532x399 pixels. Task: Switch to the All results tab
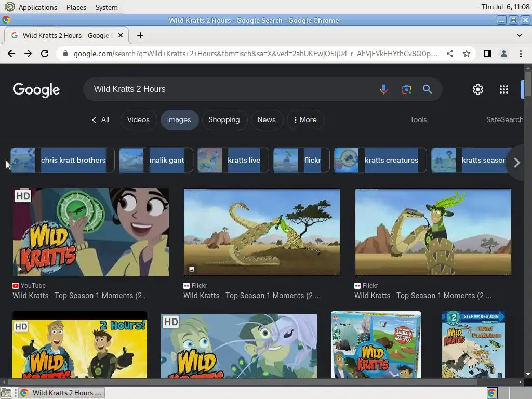tap(101, 120)
